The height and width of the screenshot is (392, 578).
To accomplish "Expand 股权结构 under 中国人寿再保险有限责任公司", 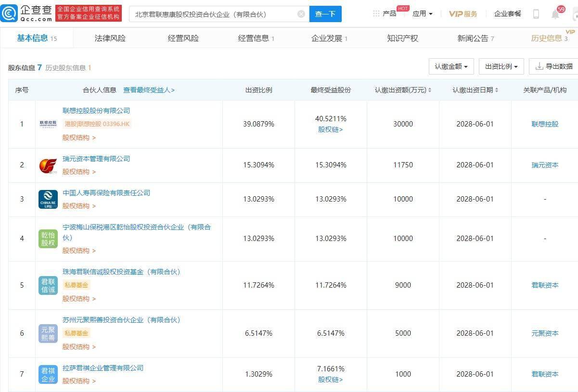I will (x=79, y=206).
